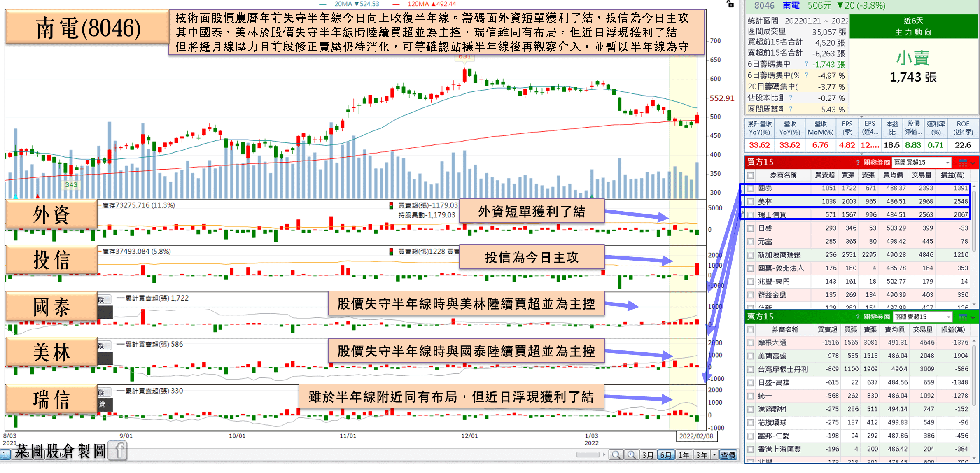This screenshot has width=980, height=473.
Task: Open the period dropdown arrow next to 3年
Action: tap(714, 455)
